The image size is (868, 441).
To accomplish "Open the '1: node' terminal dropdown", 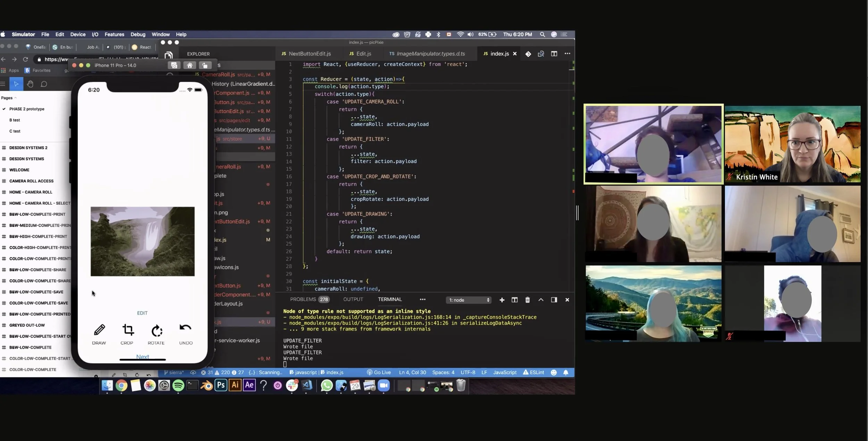I will (x=469, y=300).
